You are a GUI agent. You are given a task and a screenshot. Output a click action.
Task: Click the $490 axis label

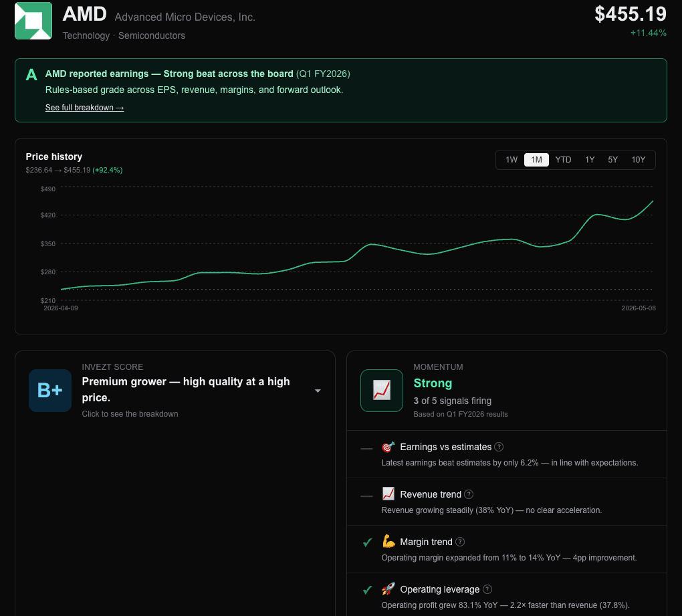[48, 189]
